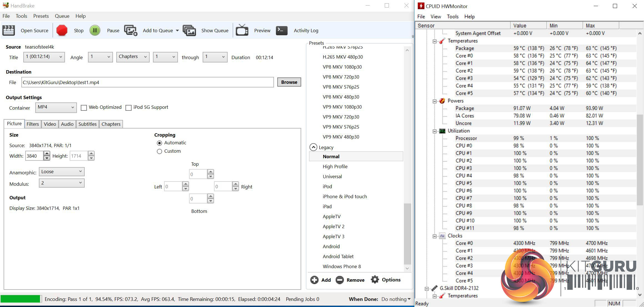This screenshot has height=307, width=644.
Task: Click the Remove preset minus icon
Action: tap(340, 280)
